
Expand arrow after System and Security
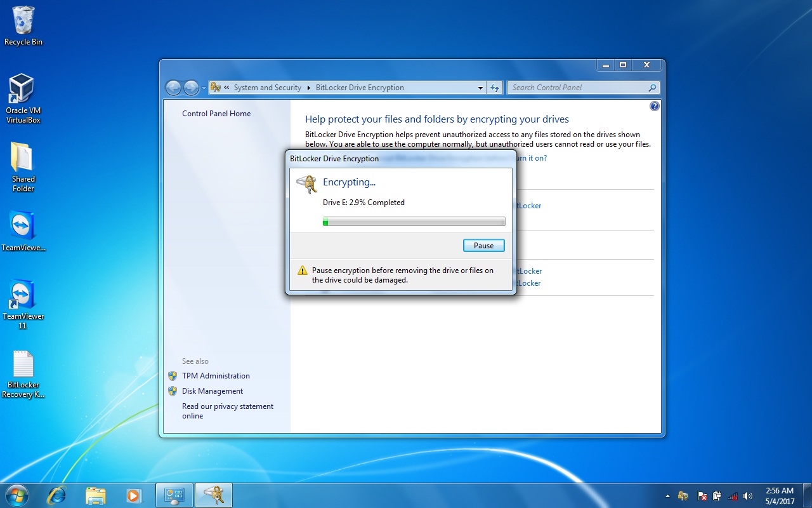tap(309, 88)
